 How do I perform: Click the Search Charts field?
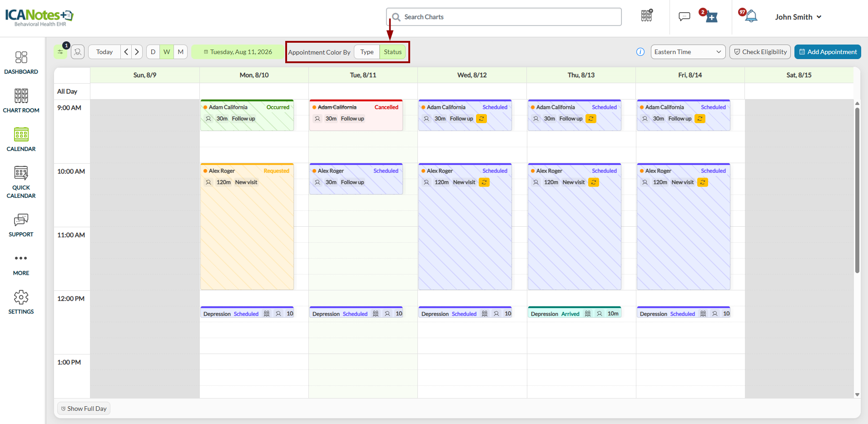(504, 17)
